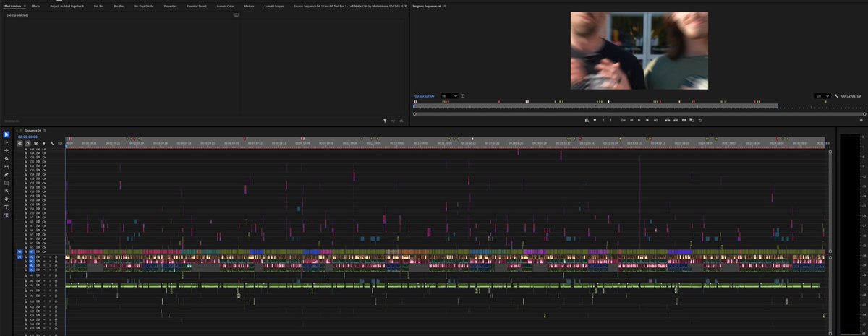Toggle insert sequences as nests button
Image resolution: width=868 pixels, height=336 pixels.
[20, 143]
